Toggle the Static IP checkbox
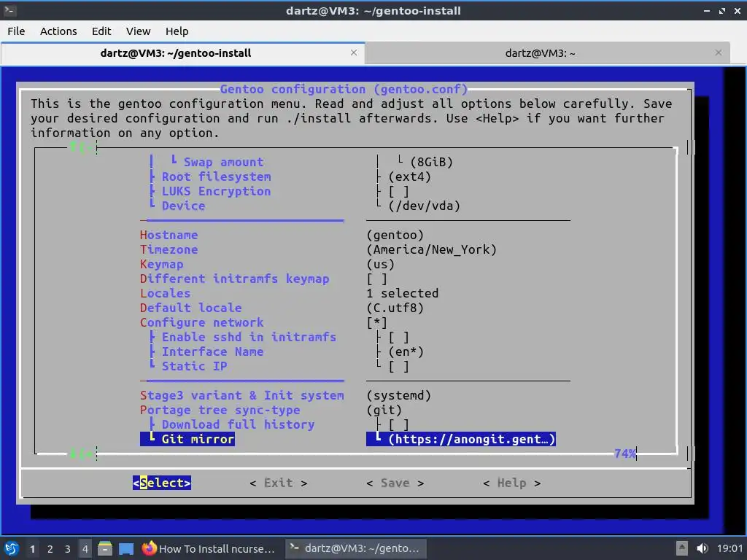 398,367
